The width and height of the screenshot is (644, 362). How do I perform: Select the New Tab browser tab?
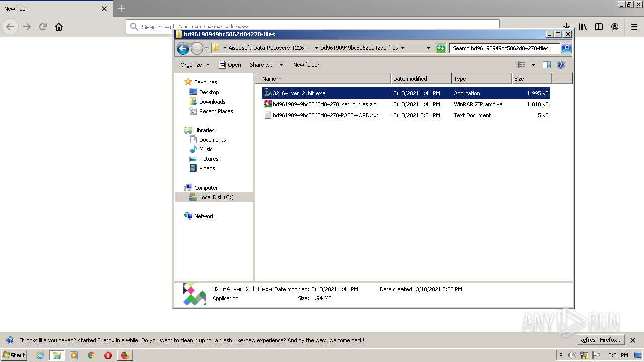(x=55, y=9)
